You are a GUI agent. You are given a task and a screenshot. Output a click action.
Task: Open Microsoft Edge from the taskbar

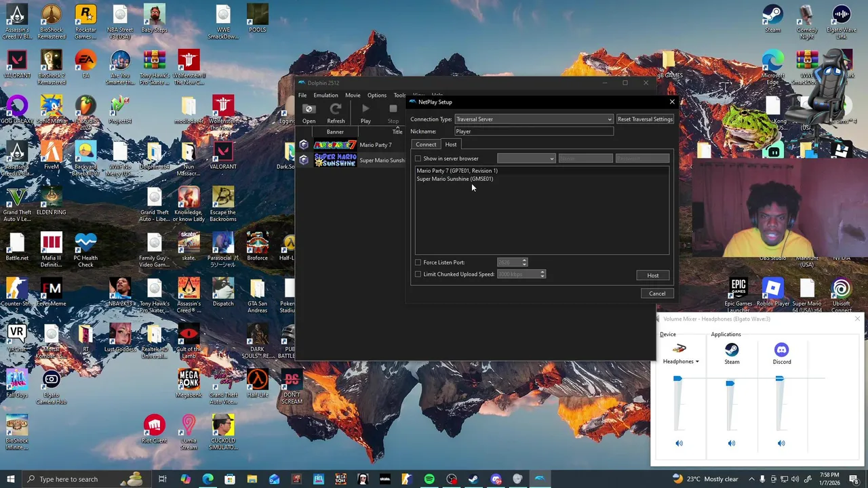pos(208,479)
